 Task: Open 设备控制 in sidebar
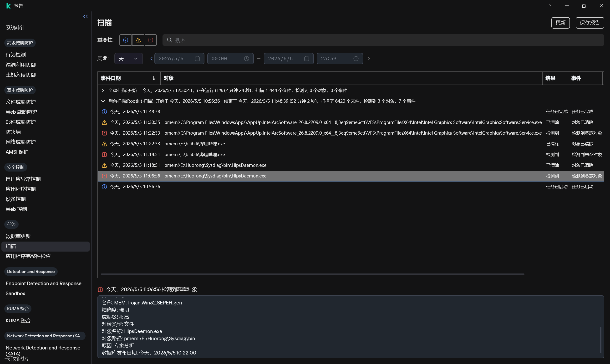point(16,199)
